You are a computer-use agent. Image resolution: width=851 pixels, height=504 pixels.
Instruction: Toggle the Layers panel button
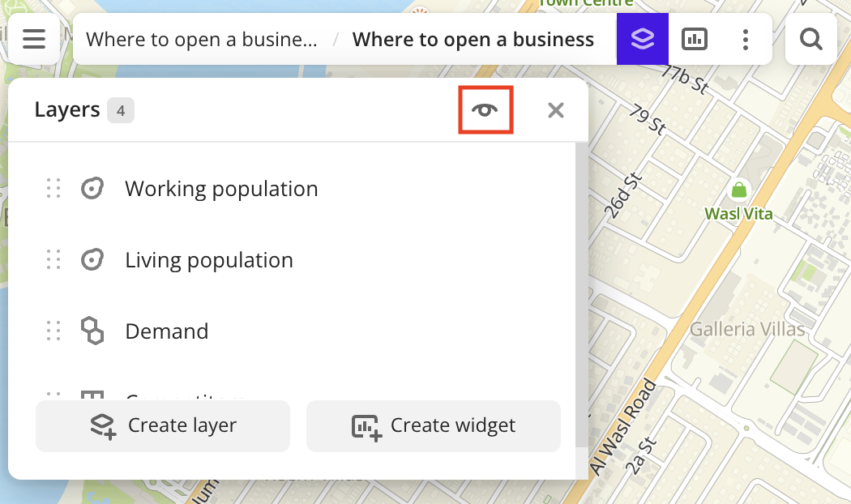[642, 39]
